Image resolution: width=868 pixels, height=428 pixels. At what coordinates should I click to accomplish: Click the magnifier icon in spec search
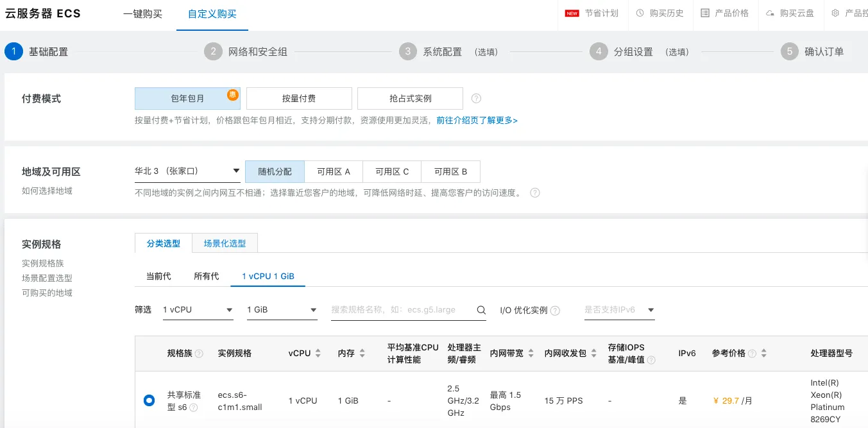tap(481, 309)
